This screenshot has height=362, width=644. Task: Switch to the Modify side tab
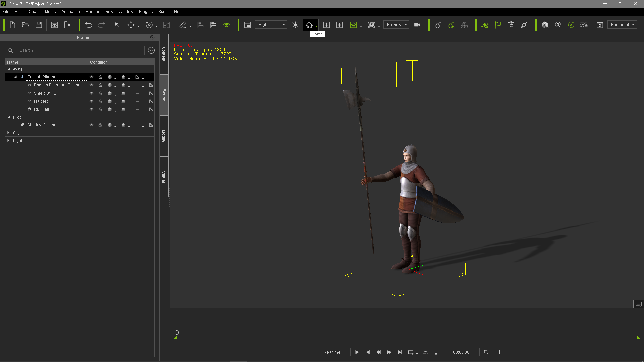pos(164,136)
